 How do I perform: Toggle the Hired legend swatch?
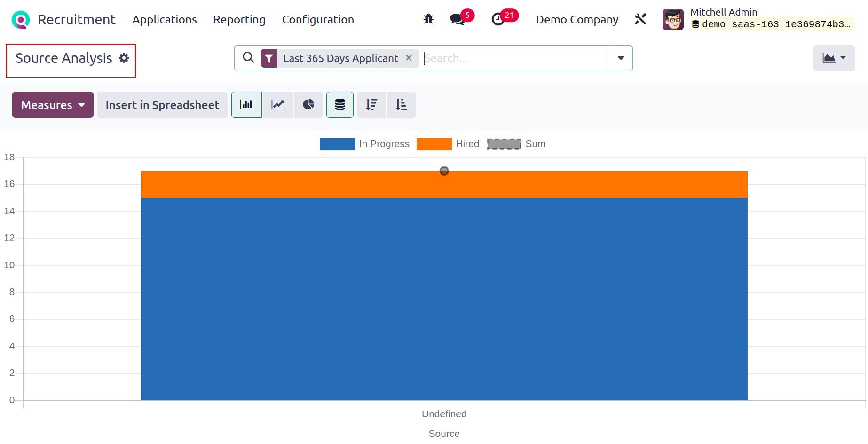pos(434,144)
